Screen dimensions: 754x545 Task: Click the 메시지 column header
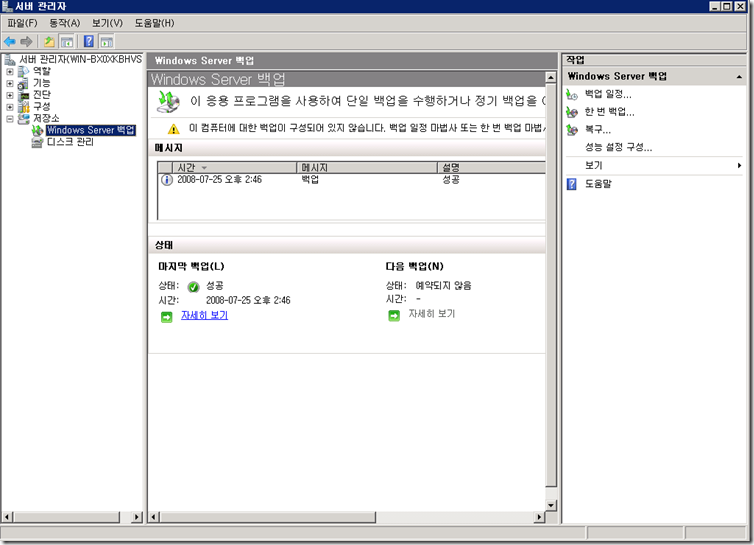click(367, 167)
